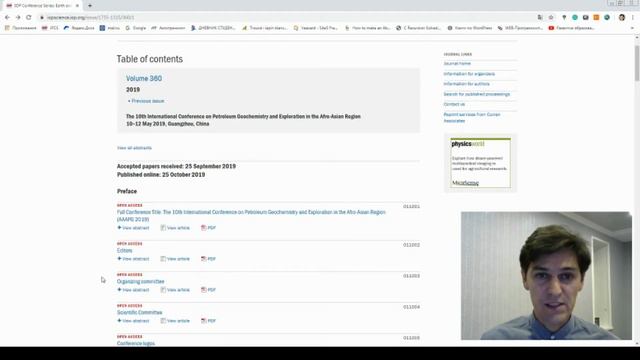The width and height of the screenshot is (640, 360).
Task: Click the teal circular extension icon
Action: pos(575,18)
